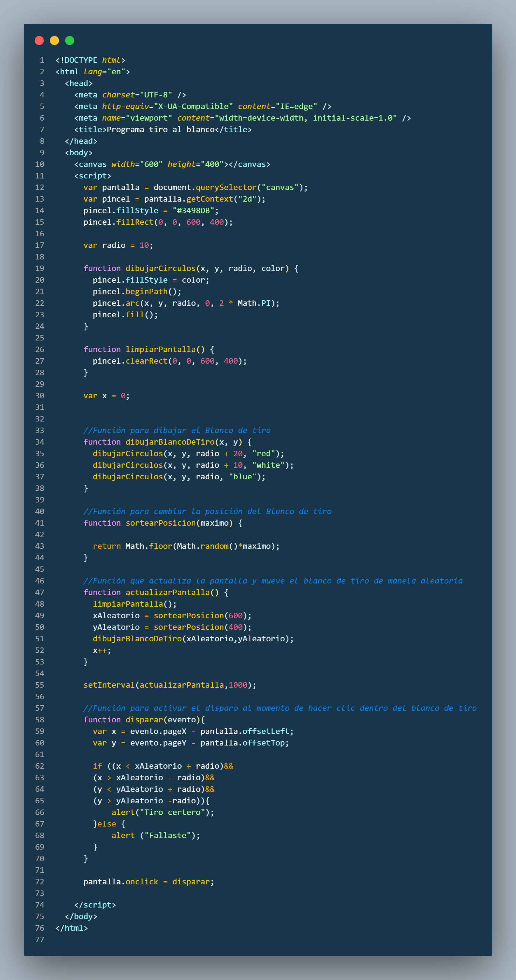Click the X-UA-Compatible meta tag line
516x980 pixels.
point(203,106)
